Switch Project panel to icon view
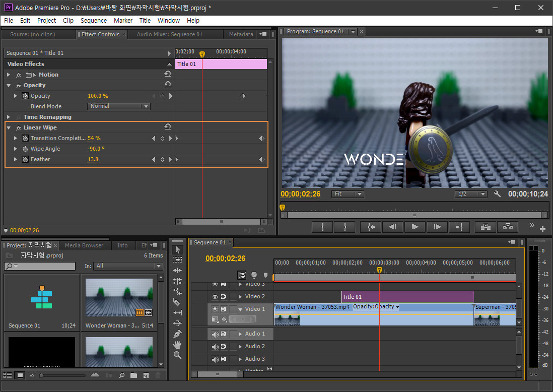 tap(20, 375)
